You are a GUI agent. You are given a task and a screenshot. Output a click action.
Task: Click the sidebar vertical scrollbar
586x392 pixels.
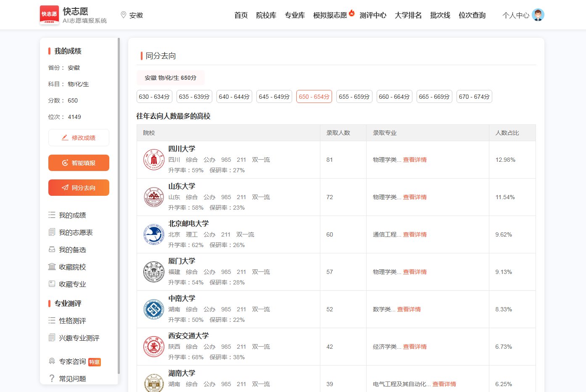(119, 206)
